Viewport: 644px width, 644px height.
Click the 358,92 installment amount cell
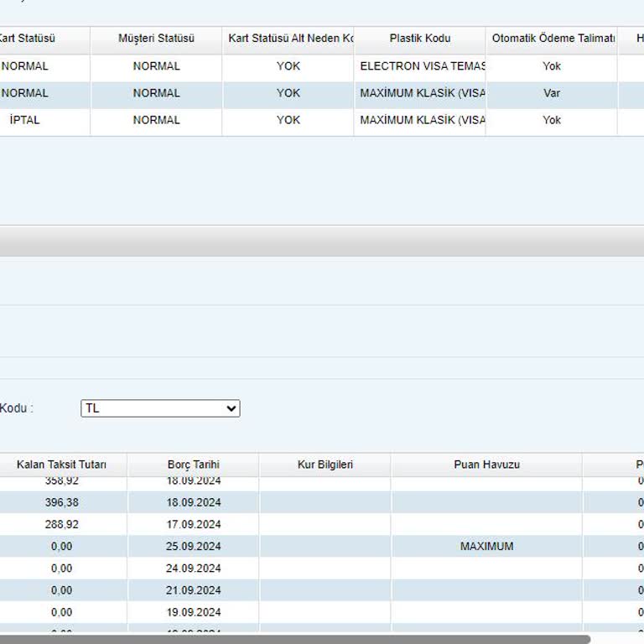(61, 481)
